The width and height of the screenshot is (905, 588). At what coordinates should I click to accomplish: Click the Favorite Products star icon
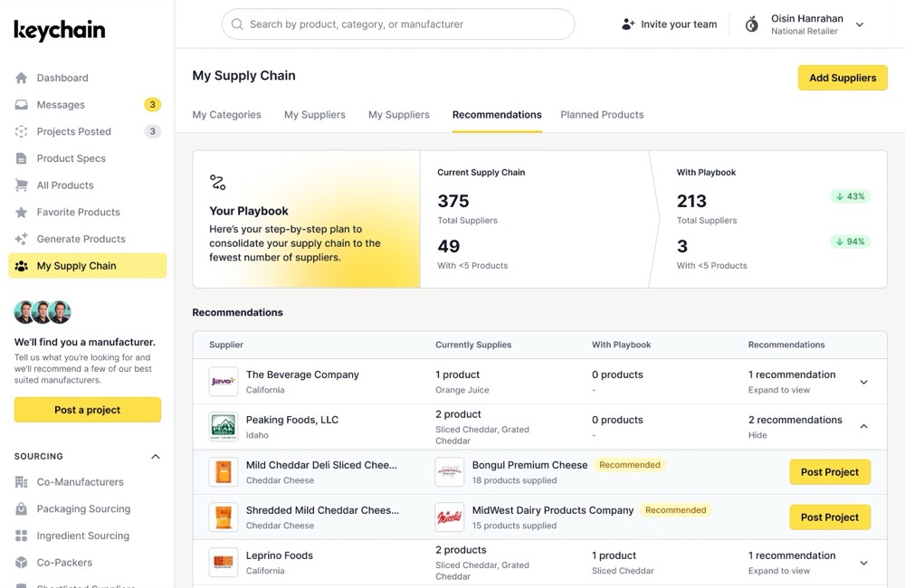coord(22,213)
